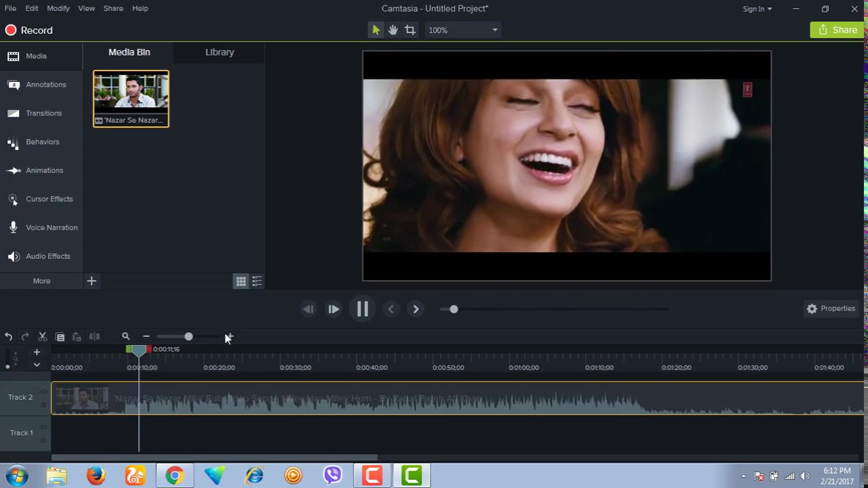Split the selected clip at the playhead
The width and height of the screenshot is (868, 488).
94,336
